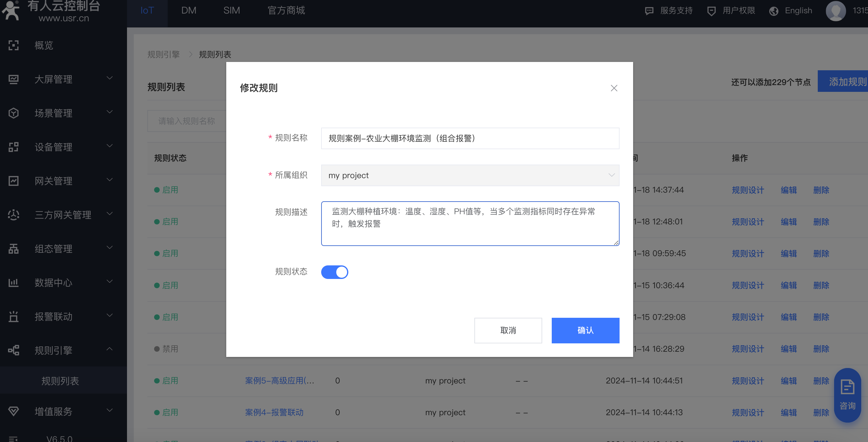The width and height of the screenshot is (868, 442).
Task: Click 删除 for the 09:59:45 row
Action: (x=821, y=254)
